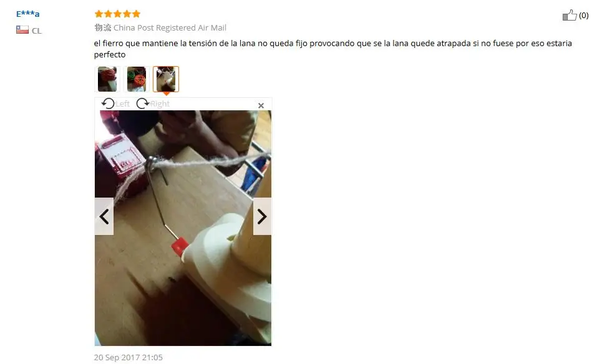Close the enlarged review photo viewer
The height and width of the screenshot is (364, 597).
click(x=261, y=105)
